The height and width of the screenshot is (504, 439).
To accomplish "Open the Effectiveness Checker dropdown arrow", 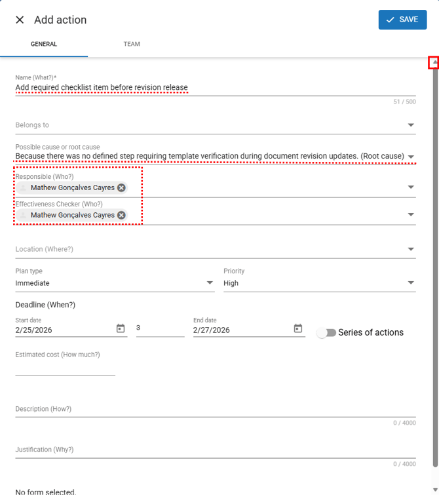I will point(411,215).
